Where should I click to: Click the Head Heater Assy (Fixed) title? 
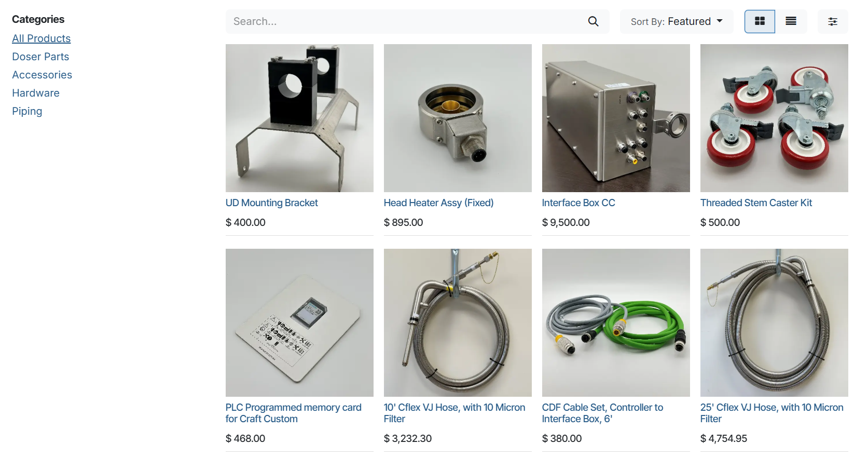click(x=438, y=203)
